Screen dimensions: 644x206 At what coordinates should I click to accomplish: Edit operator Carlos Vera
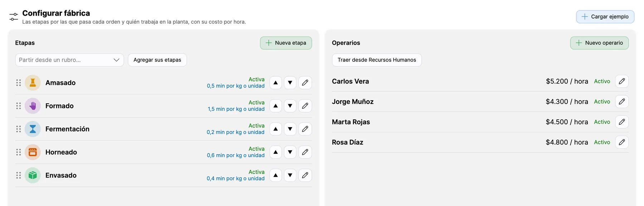[622, 81]
